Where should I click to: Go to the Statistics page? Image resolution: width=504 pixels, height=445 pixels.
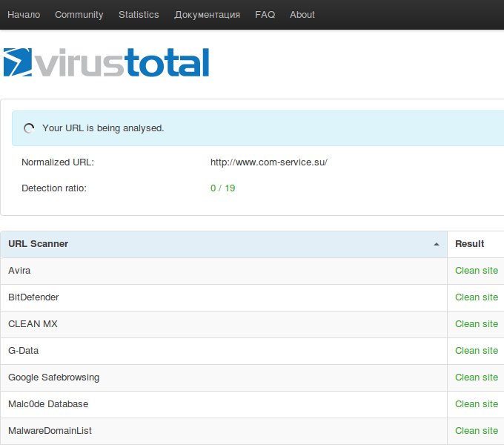(139, 15)
